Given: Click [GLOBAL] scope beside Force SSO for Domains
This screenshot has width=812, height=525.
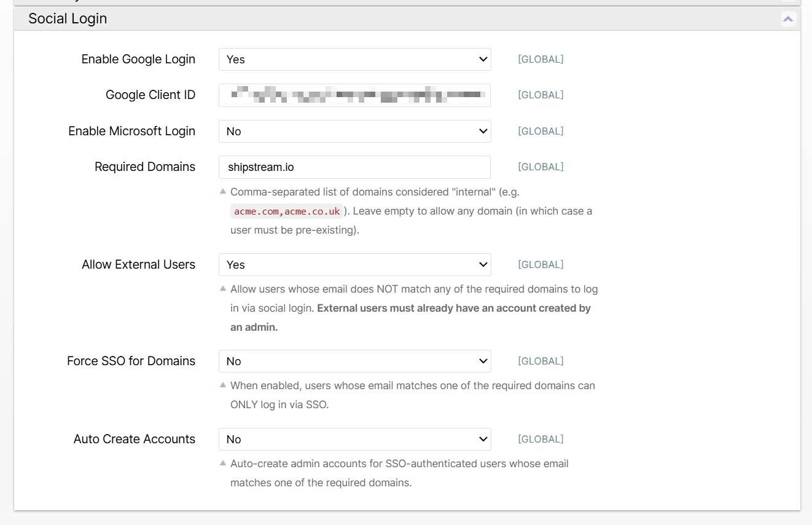Looking at the screenshot, I should coord(541,361).
